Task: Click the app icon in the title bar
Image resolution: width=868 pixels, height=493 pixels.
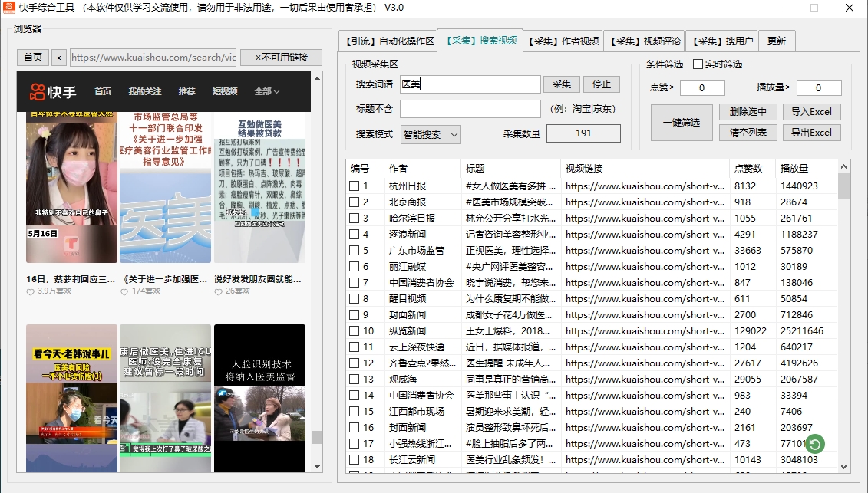Action: [x=9, y=8]
